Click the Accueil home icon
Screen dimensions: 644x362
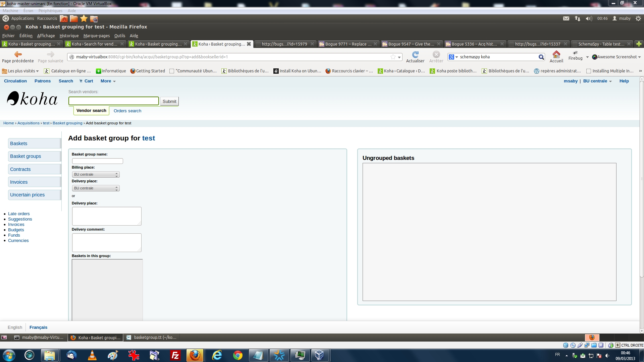[x=556, y=54]
